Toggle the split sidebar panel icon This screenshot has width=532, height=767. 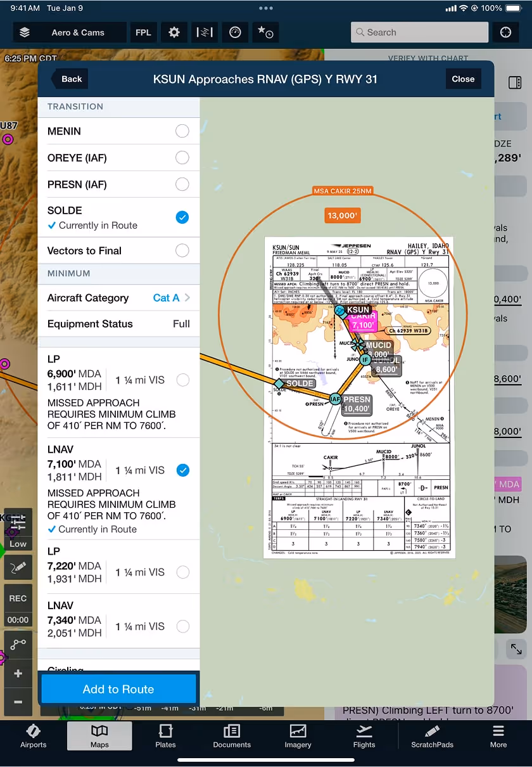point(514,83)
